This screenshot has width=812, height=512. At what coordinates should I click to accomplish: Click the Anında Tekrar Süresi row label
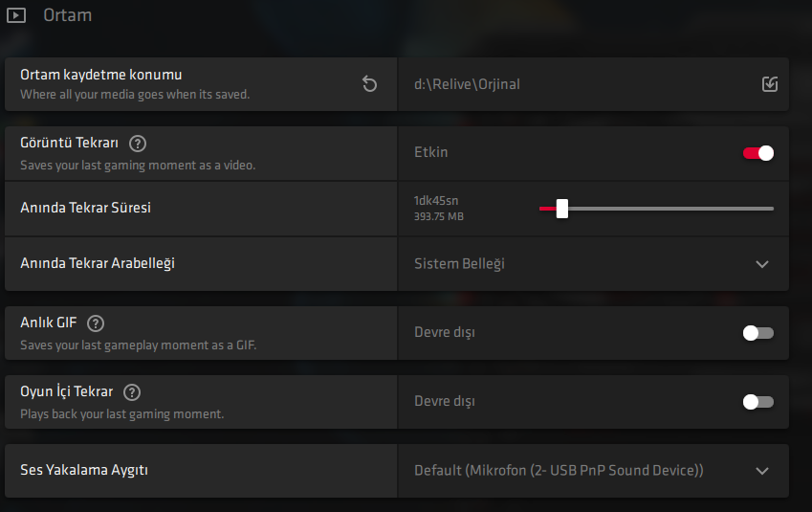point(85,208)
